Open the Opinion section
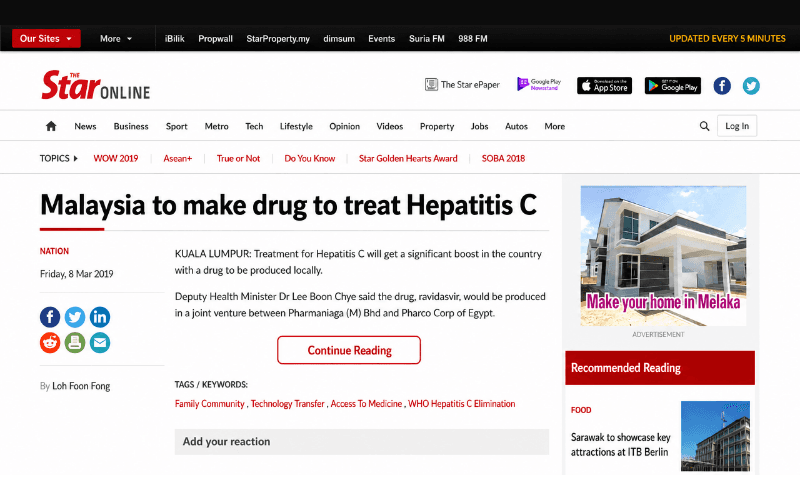The width and height of the screenshot is (800, 500). coord(344,126)
